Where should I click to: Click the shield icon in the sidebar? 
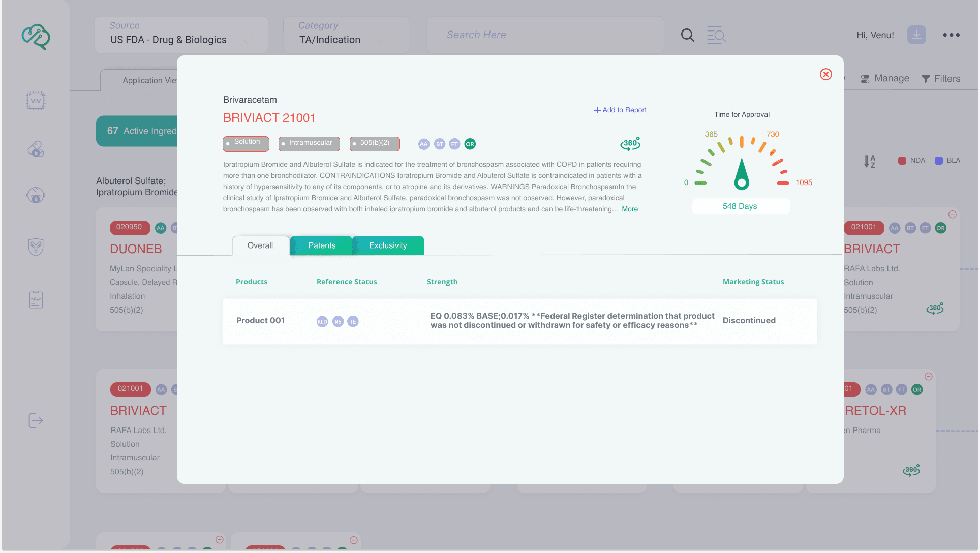36,247
